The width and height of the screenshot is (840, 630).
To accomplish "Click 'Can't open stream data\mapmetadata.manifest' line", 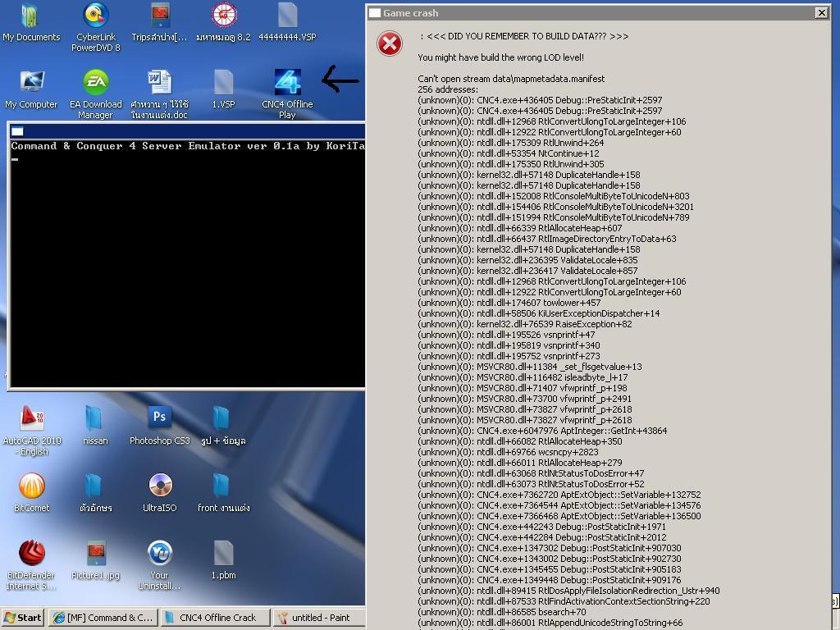I will tap(511, 79).
